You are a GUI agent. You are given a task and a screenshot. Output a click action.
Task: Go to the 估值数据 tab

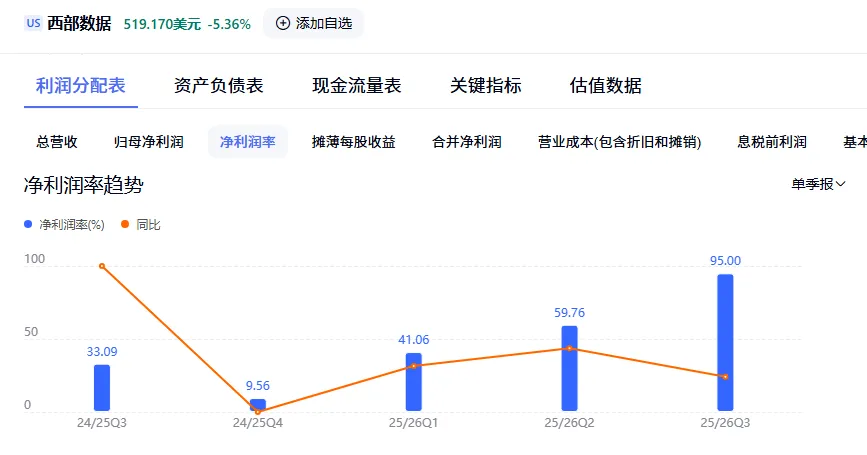(x=605, y=86)
